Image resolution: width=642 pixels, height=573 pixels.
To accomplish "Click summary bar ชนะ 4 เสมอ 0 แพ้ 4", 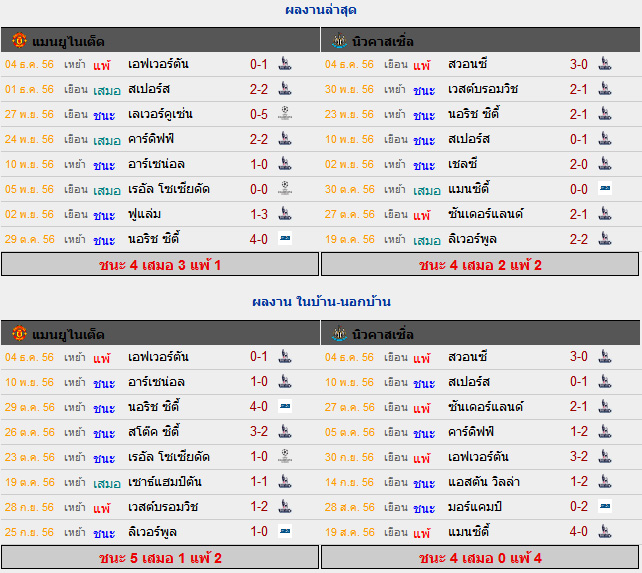I will coord(480,557).
